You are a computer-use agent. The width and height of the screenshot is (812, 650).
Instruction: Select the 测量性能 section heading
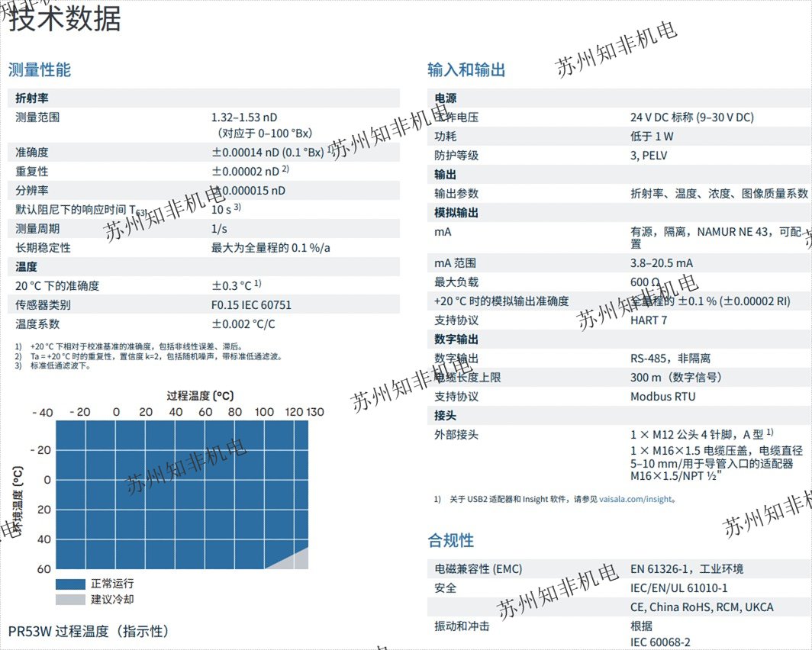coord(40,70)
